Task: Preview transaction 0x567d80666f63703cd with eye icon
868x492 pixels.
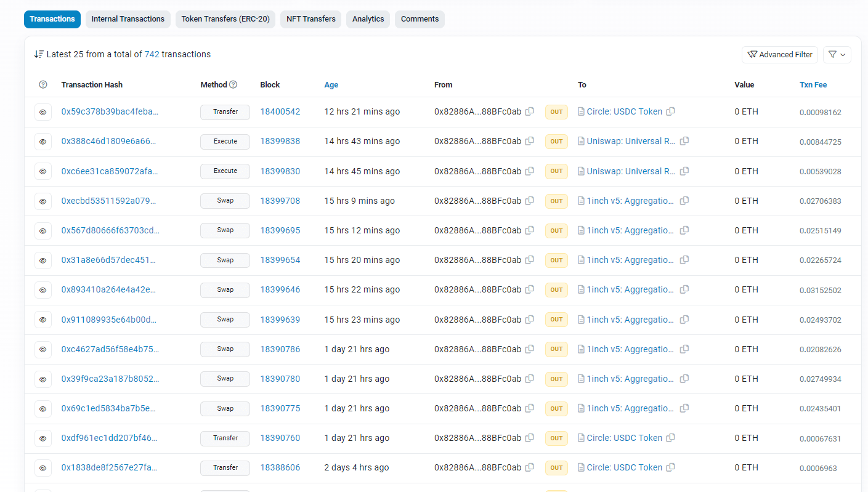Action: tap(43, 231)
